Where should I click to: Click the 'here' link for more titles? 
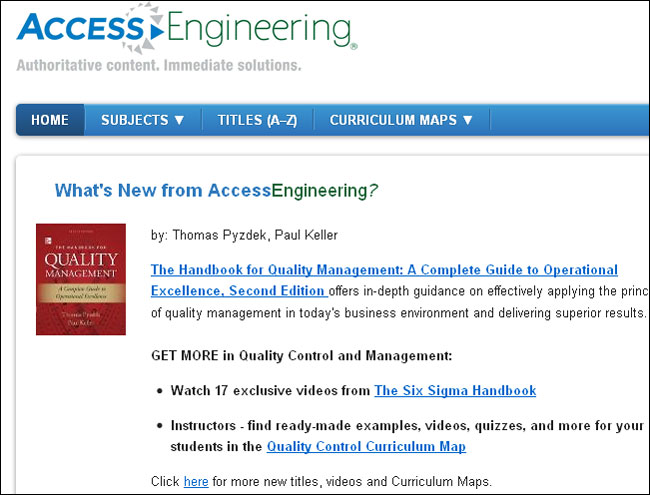pos(196,482)
